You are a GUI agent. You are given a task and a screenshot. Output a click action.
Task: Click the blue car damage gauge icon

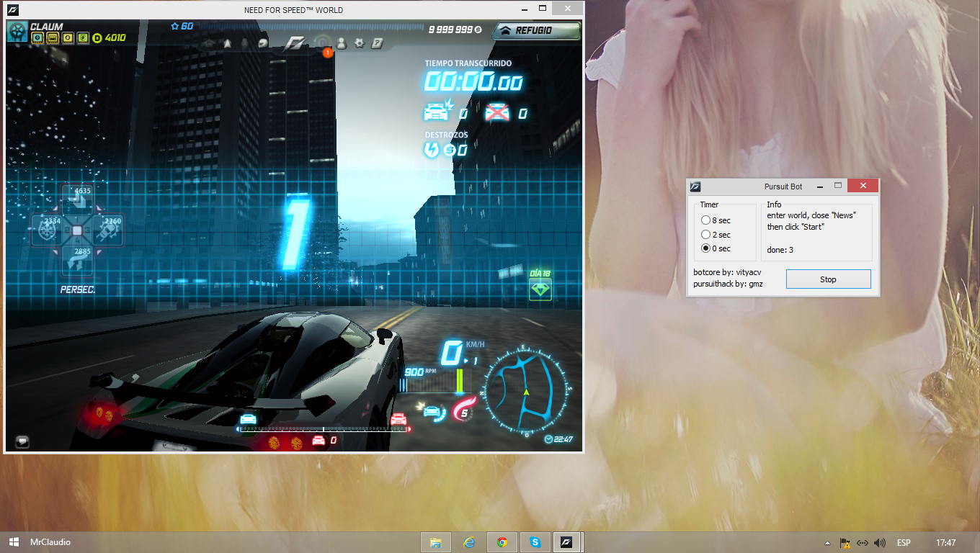(432, 412)
